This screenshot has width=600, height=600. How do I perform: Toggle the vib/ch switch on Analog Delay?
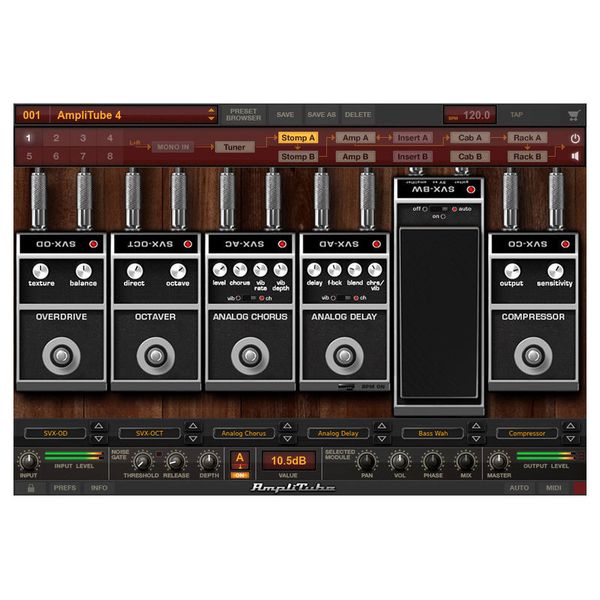pyautogui.click(x=344, y=298)
